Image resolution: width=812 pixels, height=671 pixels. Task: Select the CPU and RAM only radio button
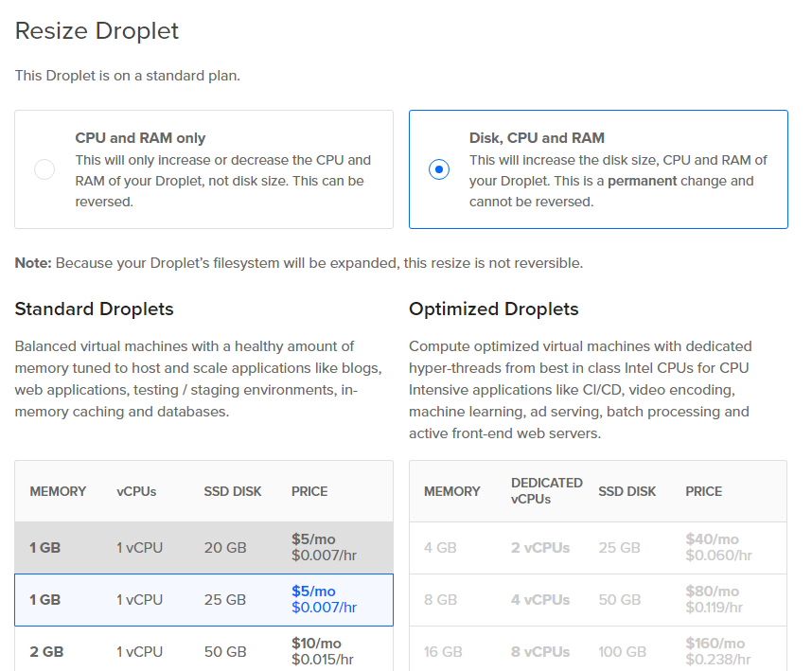pyautogui.click(x=44, y=169)
